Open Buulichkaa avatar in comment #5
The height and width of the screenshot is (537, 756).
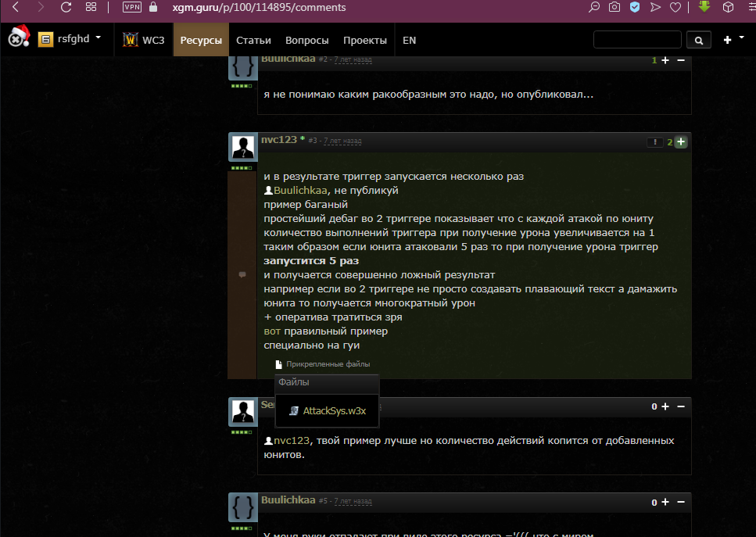[x=243, y=507]
